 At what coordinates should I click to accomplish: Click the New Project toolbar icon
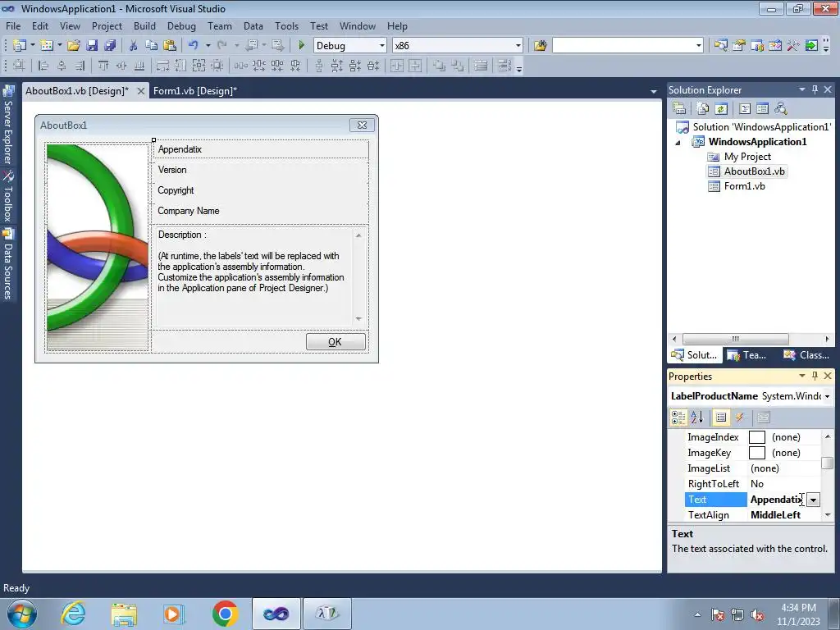pyautogui.click(x=20, y=46)
